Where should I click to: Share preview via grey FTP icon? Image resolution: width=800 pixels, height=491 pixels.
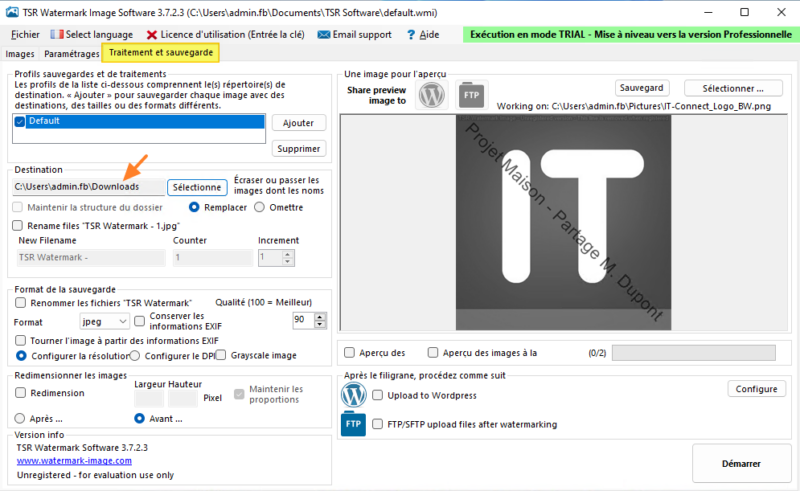coord(471,95)
